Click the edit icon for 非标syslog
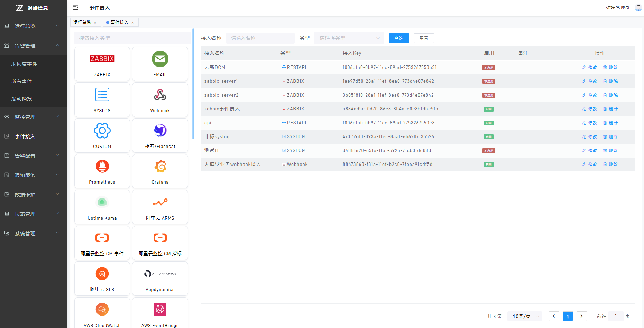The height and width of the screenshot is (328, 644). pos(584,137)
